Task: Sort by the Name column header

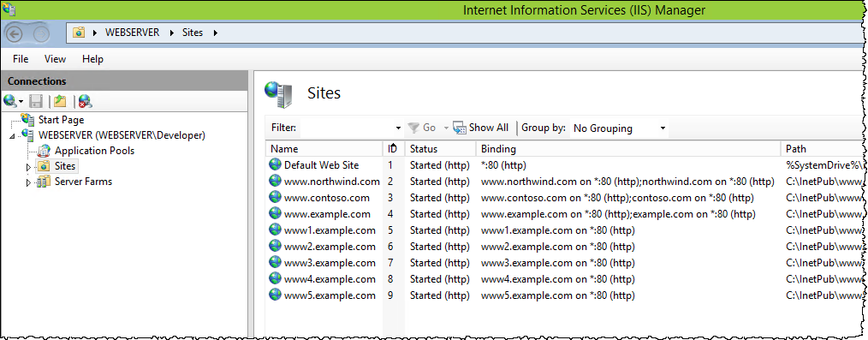Action: pos(324,148)
